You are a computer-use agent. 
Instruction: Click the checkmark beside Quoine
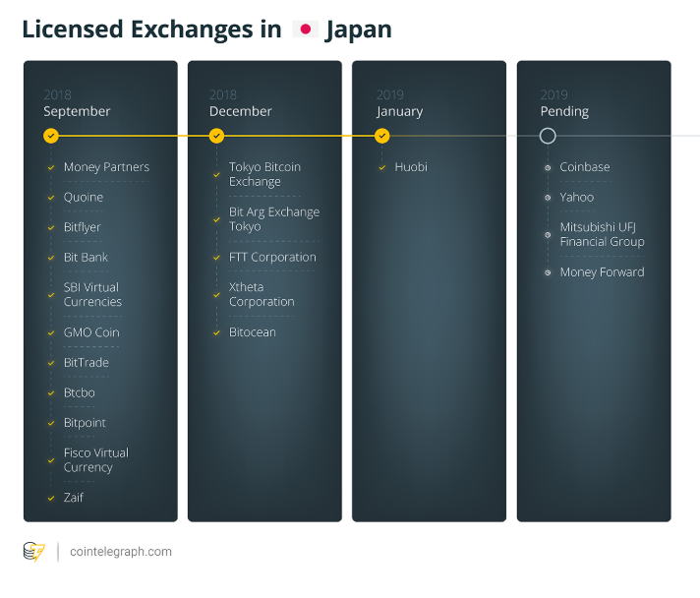[x=51, y=198]
